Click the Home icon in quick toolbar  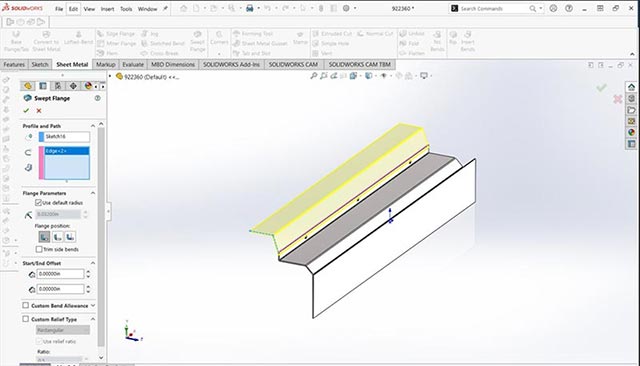click(x=184, y=9)
